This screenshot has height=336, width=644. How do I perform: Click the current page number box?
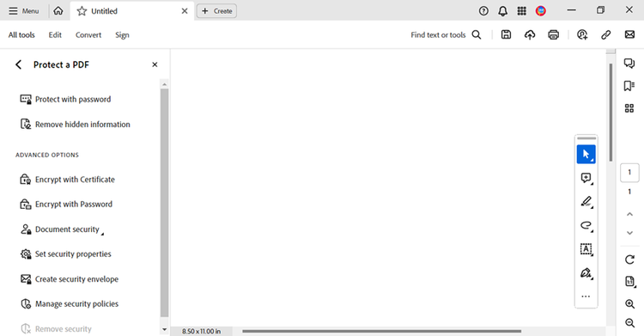[x=629, y=173]
